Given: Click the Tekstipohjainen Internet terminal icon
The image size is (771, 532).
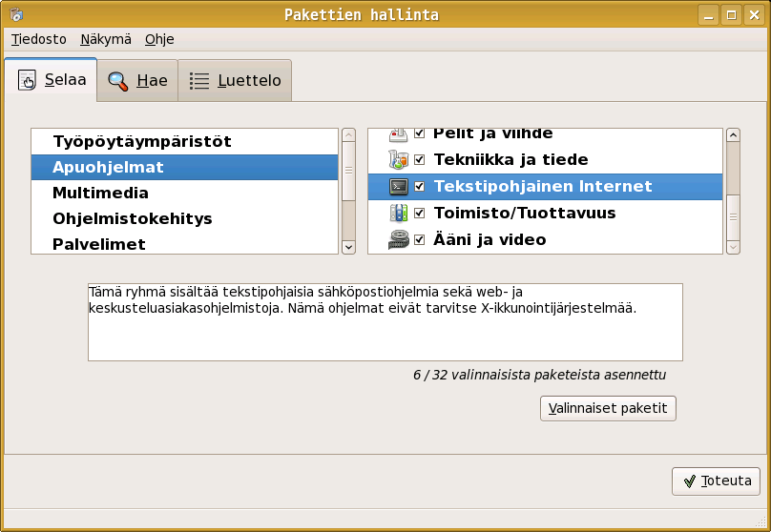Looking at the screenshot, I should (399, 187).
